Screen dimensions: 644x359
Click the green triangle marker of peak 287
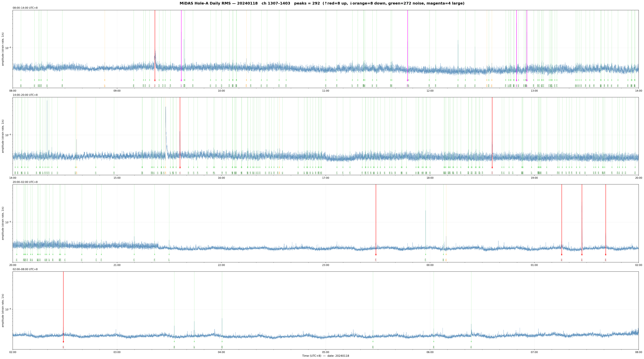194,341
